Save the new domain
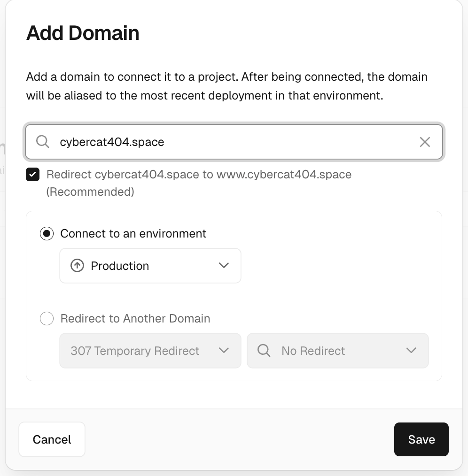 coord(421,439)
